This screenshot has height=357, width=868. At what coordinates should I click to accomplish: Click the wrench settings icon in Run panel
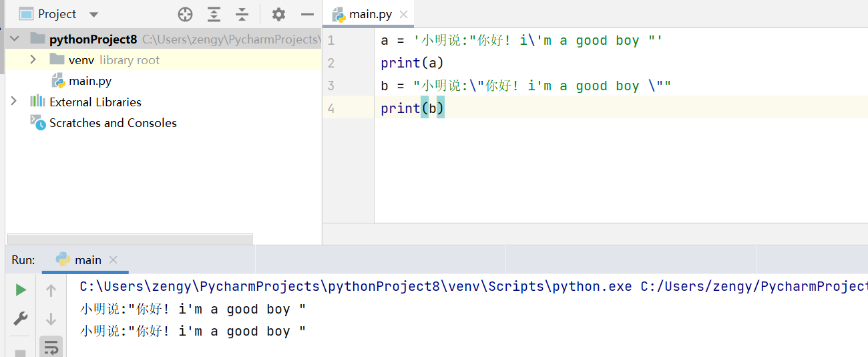tap(21, 318)
